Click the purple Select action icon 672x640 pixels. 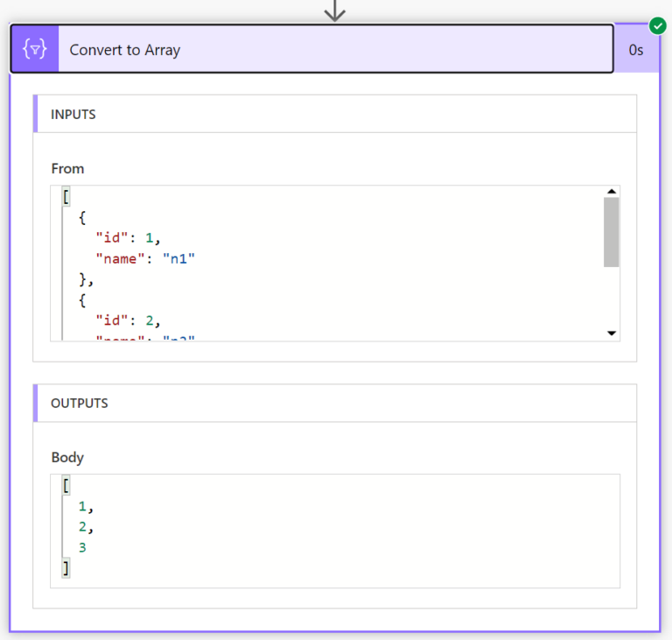coord(35,49)
